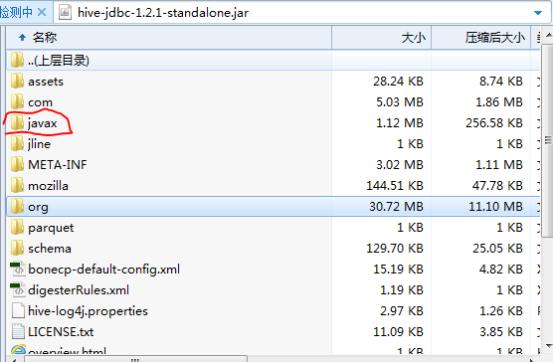The height and width of the screenshot is (362, 553).
Task: Click the hive-jdbc-1.2.1-standalone.jar path field
Action: tap(302, 13)
